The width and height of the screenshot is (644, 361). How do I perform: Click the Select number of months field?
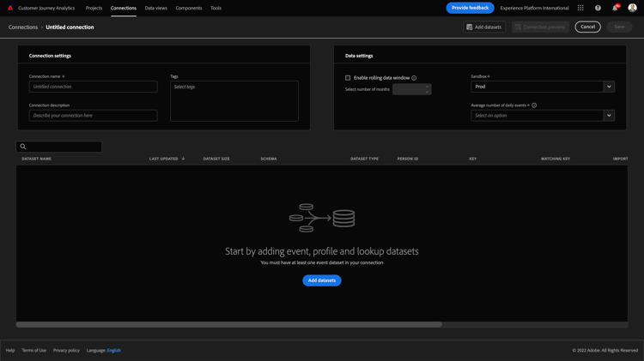coord(411,89)
